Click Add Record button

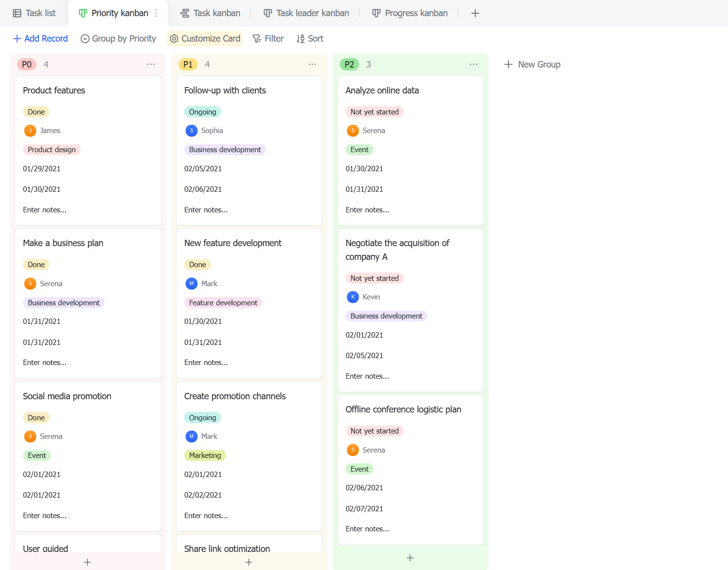pyautogui.click(x=40, y=39)
